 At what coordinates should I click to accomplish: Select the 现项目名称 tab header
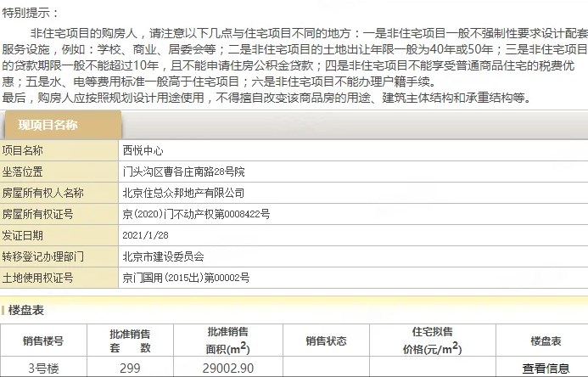pyautogui.click(x=48, y=125)
